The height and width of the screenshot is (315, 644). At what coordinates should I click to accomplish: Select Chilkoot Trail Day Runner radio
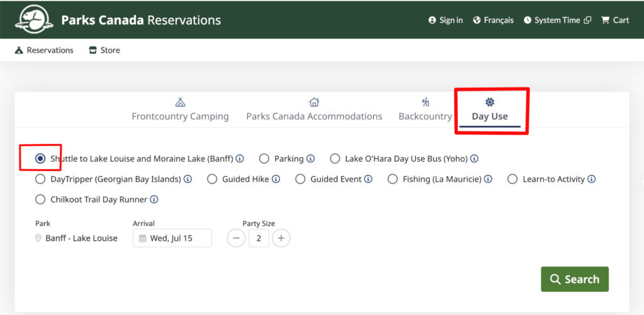click(40, 199)
